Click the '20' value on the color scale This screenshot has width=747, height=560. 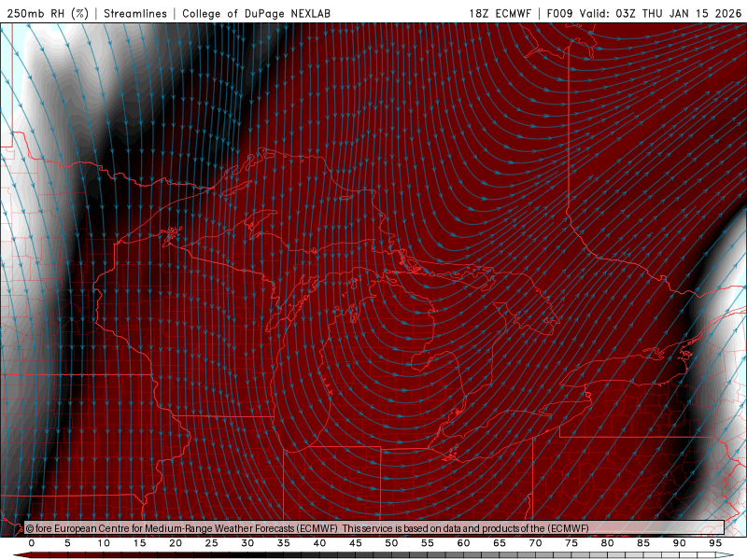click(176, 543)
